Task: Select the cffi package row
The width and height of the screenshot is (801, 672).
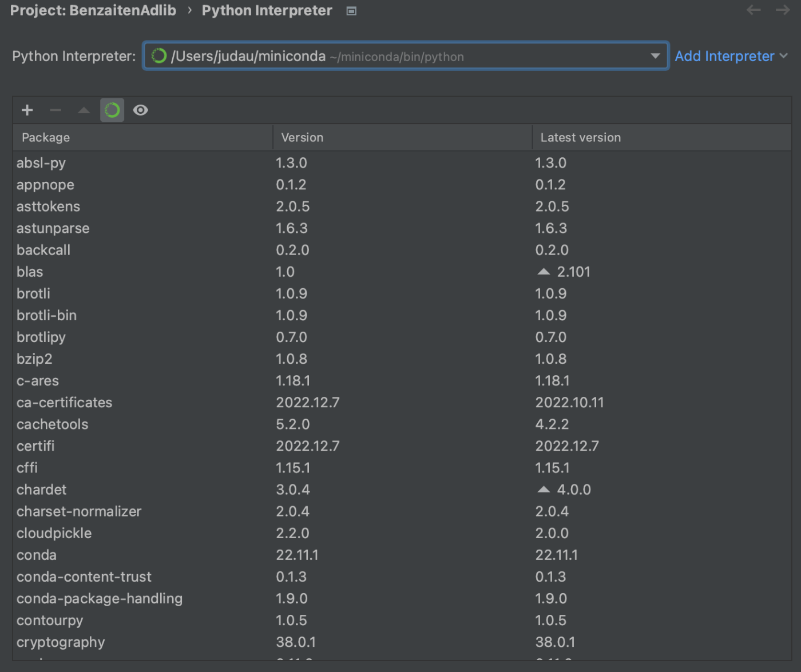Action: (x=402, y=468)
